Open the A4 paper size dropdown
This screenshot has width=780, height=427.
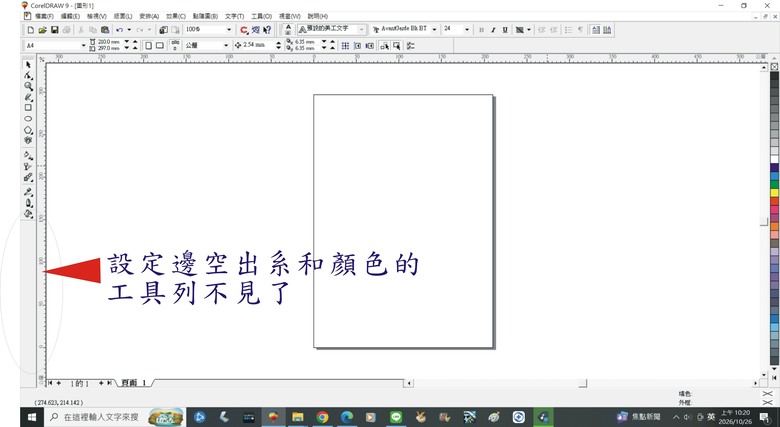[83, 46]
